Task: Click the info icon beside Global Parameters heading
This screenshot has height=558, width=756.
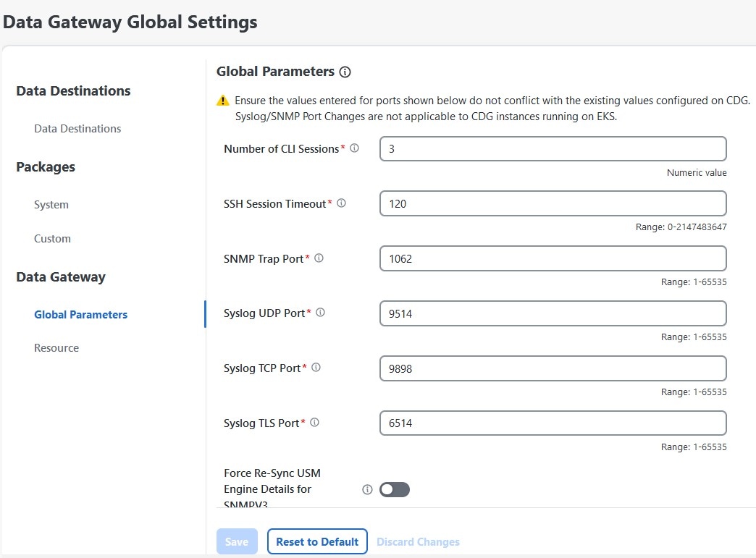Action: [x=346, y=72]
